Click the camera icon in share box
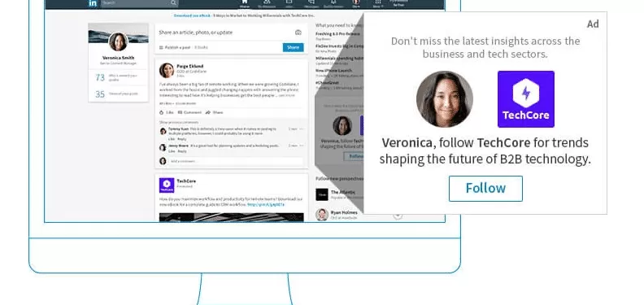 [x=298, y=33]
